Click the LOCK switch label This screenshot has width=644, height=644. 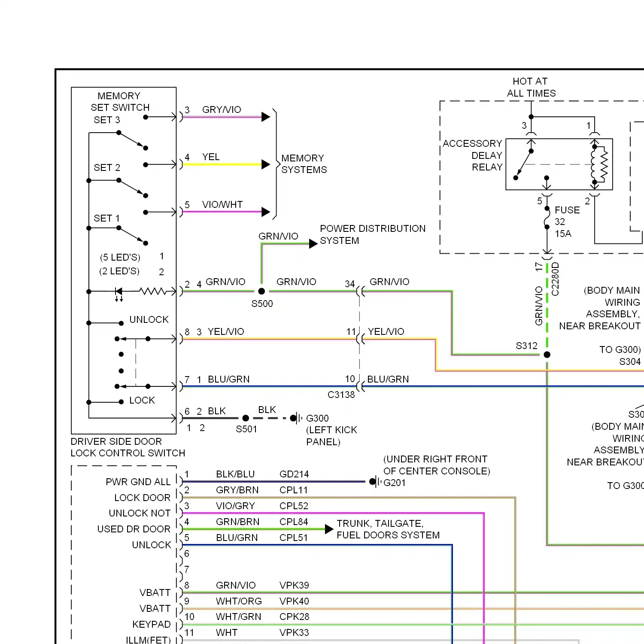142,400
